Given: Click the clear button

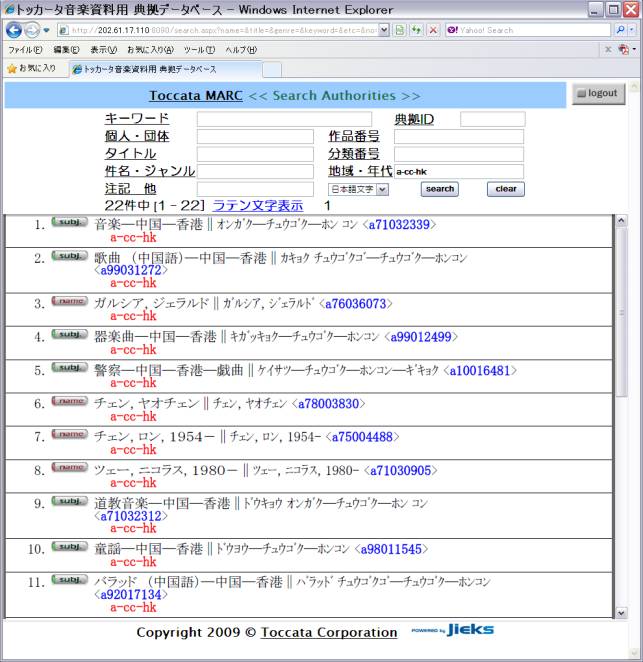Looking at the screenshot, I should (506, 189).
